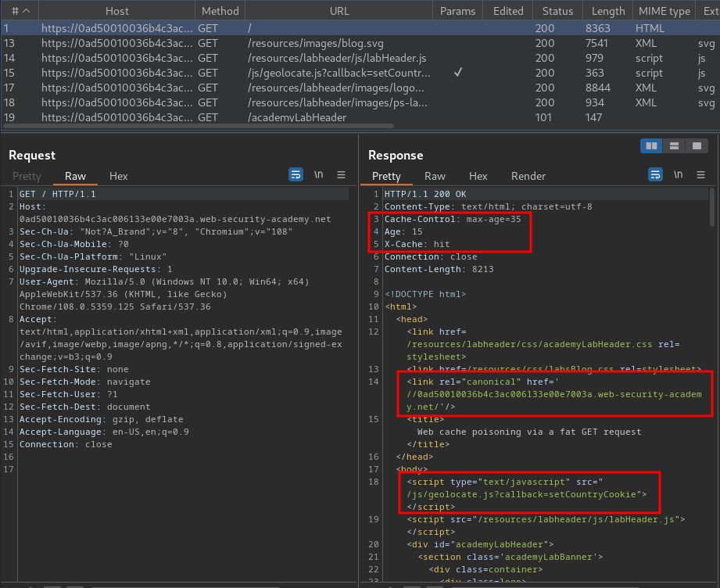Select row 14 for labHeader.js
Viewport: 720px width, 588px height.
click(360, 58)
